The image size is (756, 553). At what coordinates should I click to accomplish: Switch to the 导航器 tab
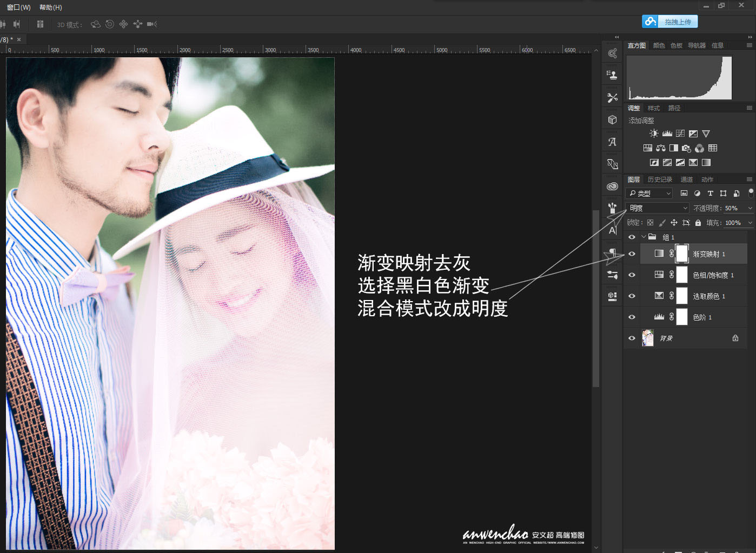697,45
